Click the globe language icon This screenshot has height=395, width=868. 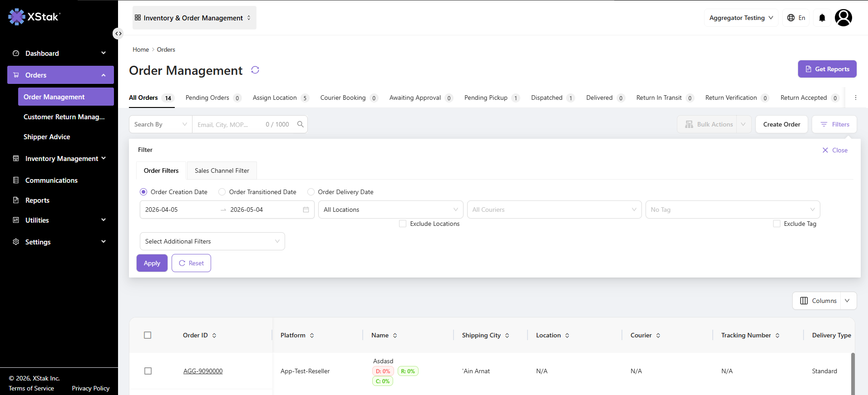791,18
